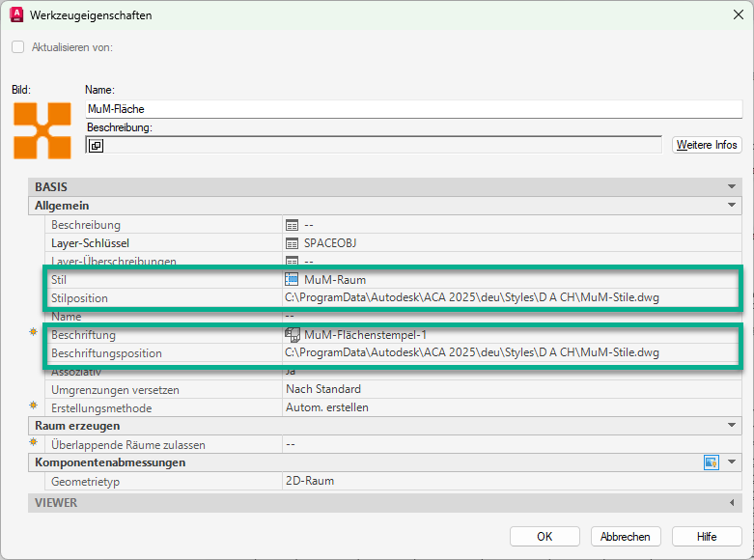Click the MuM-Flächenstempel-1 tag icon

[292, 335]
